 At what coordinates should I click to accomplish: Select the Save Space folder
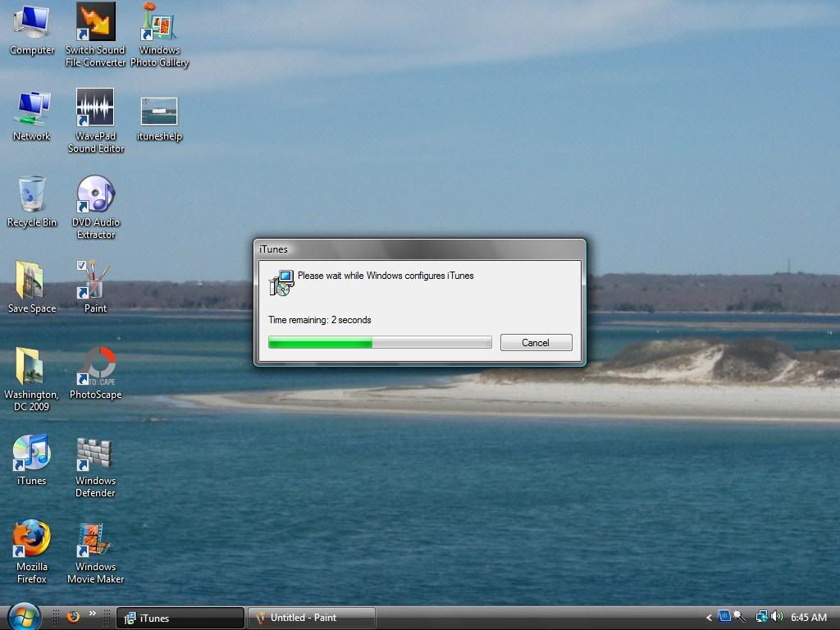pos(32,286)
